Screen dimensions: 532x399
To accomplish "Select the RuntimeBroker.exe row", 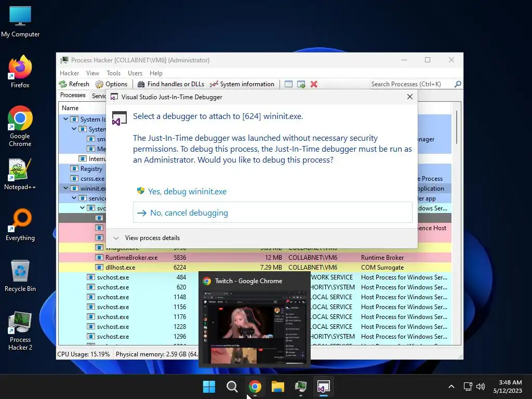I will [x=255, y=258].
